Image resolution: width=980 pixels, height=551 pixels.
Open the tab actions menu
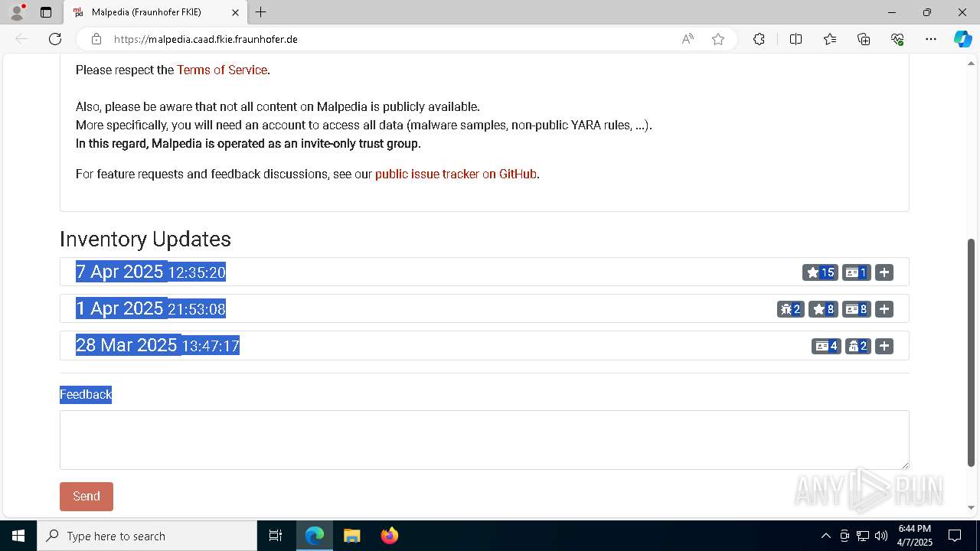[46, 12]
